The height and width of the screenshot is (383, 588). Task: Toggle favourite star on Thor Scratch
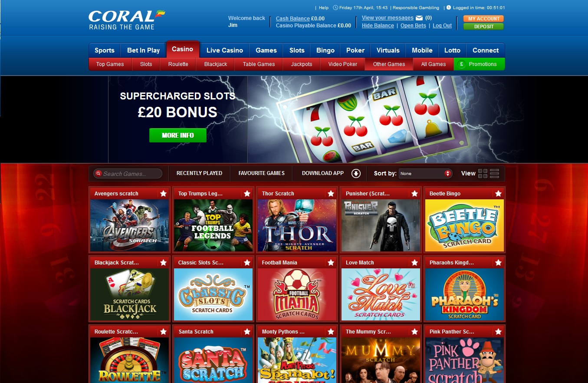click(331, 193)
